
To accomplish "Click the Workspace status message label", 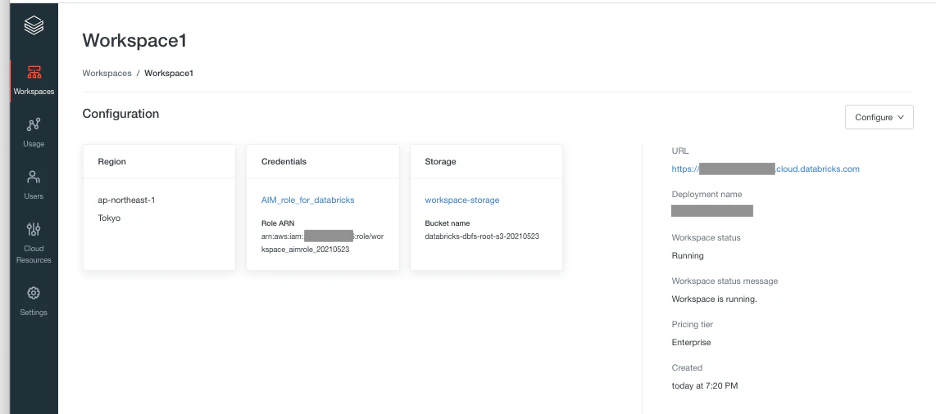I will click(x=725, y=281).
